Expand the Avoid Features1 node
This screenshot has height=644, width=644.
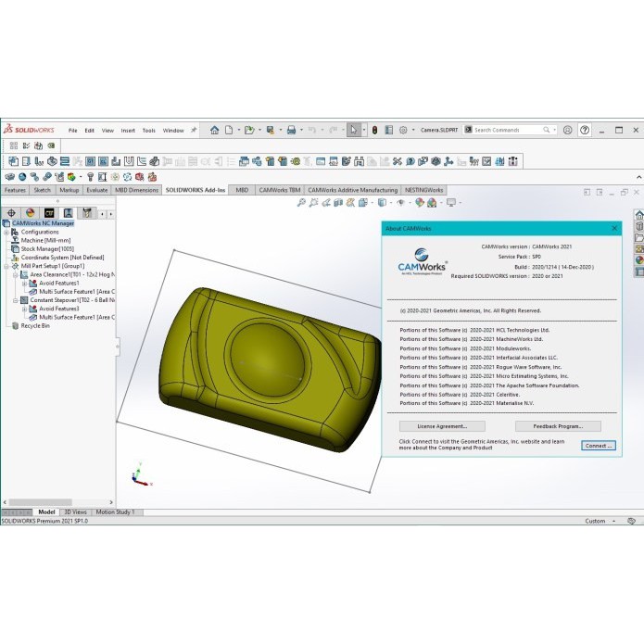coord(24,284)
